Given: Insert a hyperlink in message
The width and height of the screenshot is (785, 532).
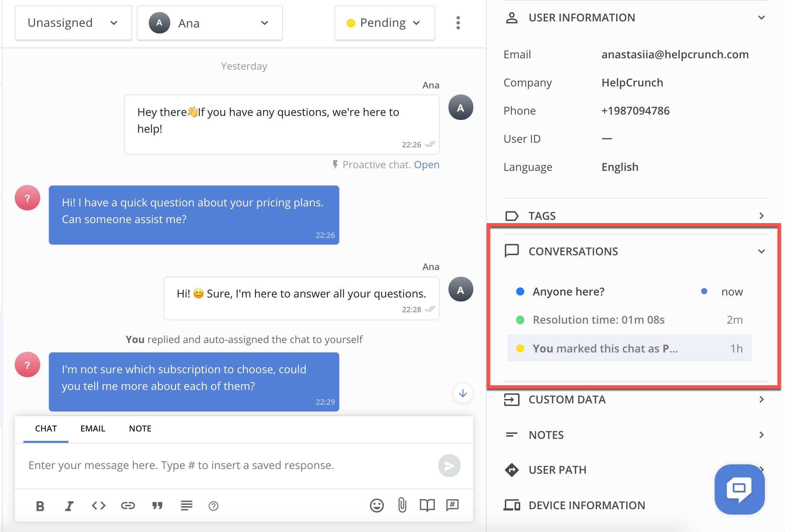Looking at the screenshot, I should pos(128,506).
